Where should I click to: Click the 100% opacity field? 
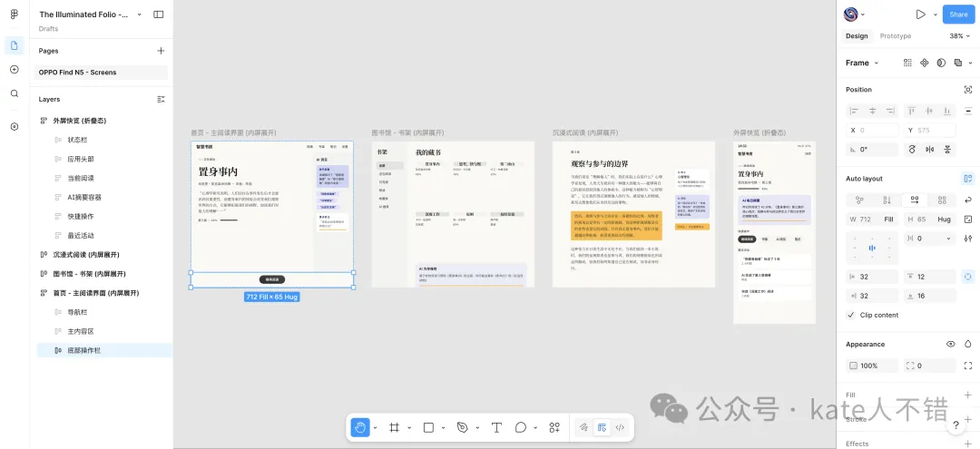869,366
